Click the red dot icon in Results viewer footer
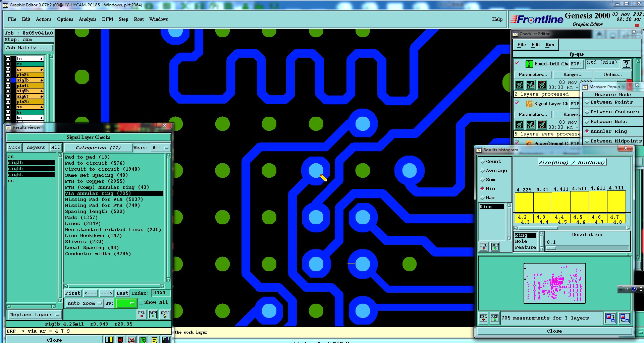Image resolution: width=644 pixels, height=343 pixels. (120, 340)
